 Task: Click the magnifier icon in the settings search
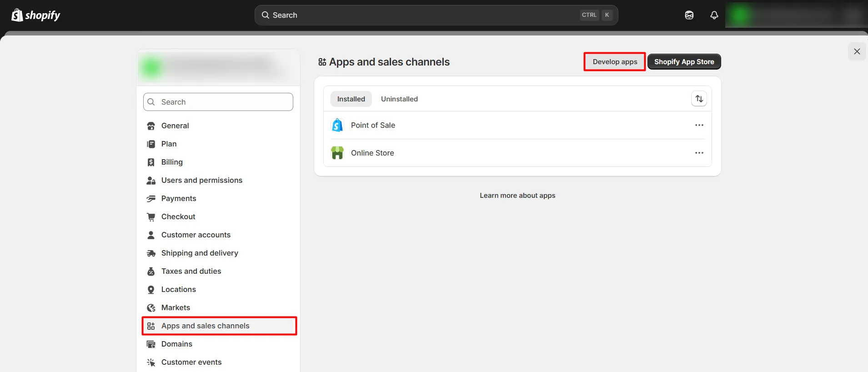coord(151,102)
